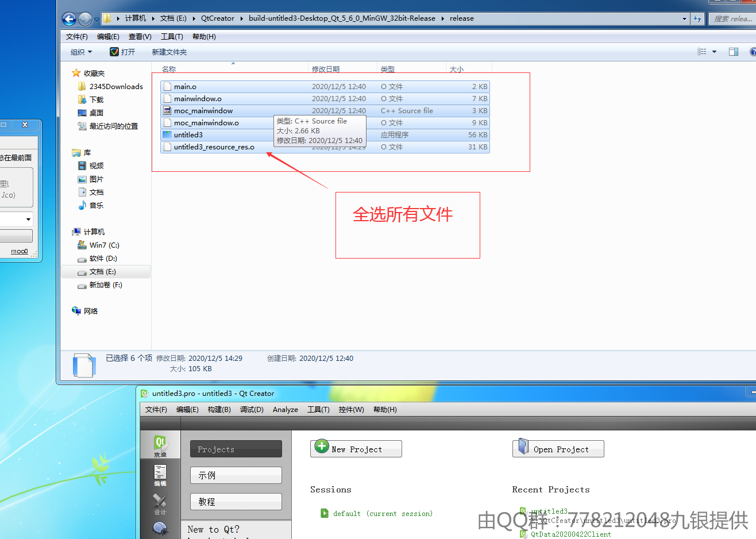Click Open Project in Qt Creator
The width and height of the screenshot is (756, 539).
[x=558, y=449]
